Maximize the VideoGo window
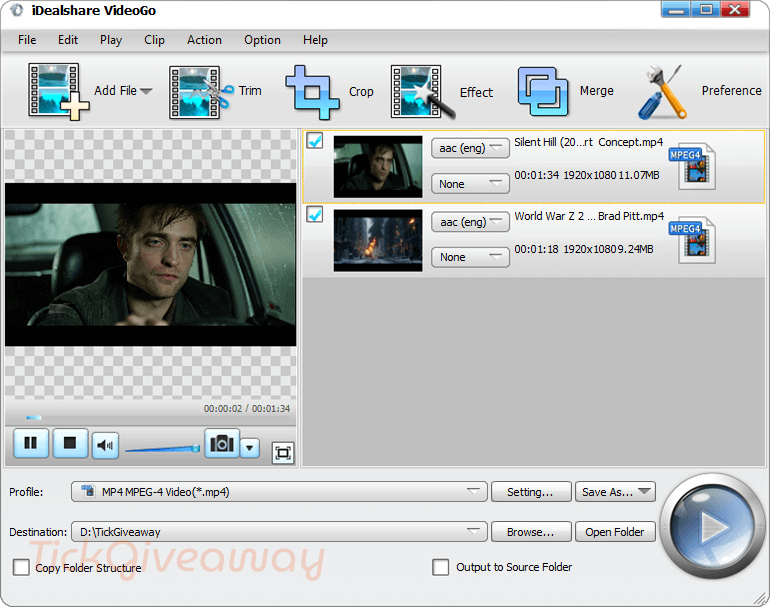The width and height of the screenshot is (770, 607). click(706, 9)
